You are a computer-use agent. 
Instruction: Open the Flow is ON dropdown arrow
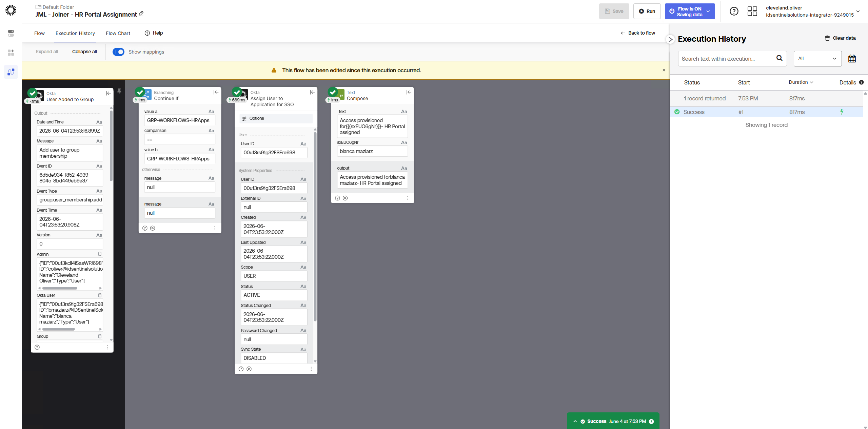pyautogui.click(x=708, y=11)
